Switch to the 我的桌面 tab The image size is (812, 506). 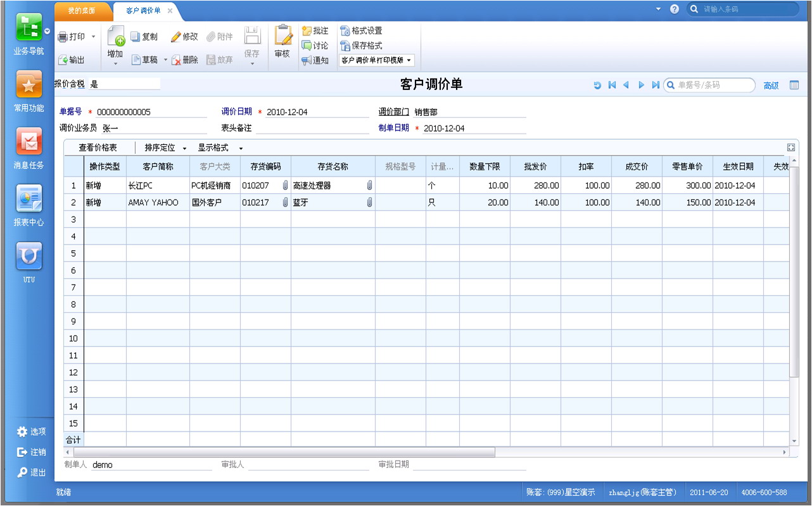pyautogui.click(x=82, y=11)
